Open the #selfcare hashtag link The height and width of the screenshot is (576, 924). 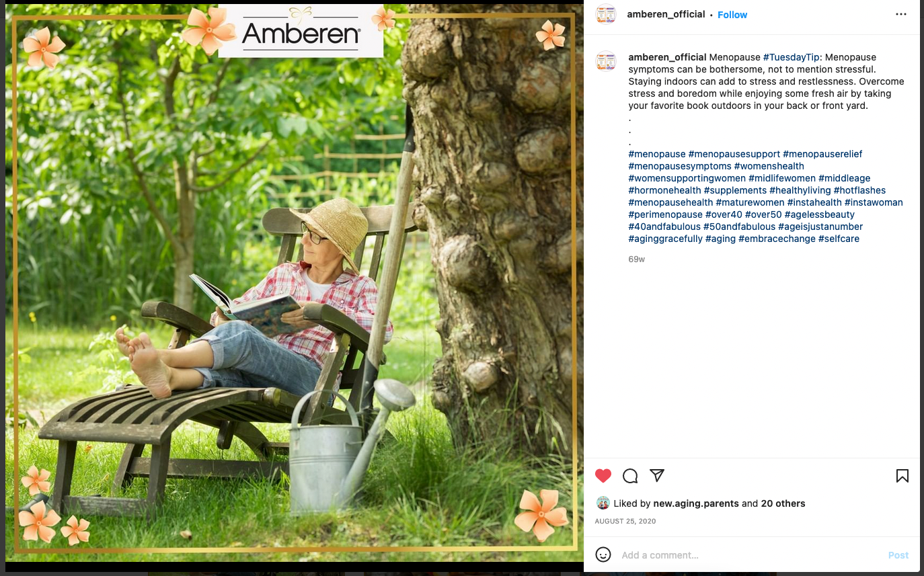coord(839,239)
